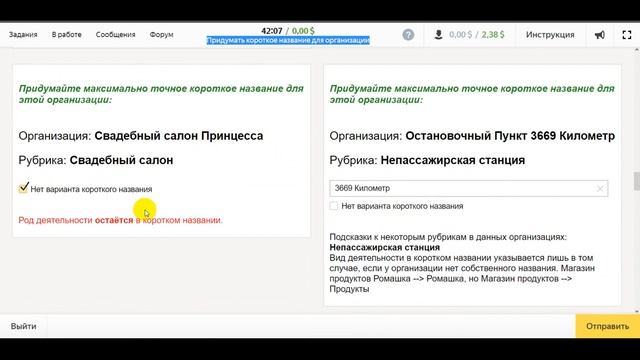Open the Инструкция panel
This screenshot has width=640, height=360.
(x=550, y=35)
